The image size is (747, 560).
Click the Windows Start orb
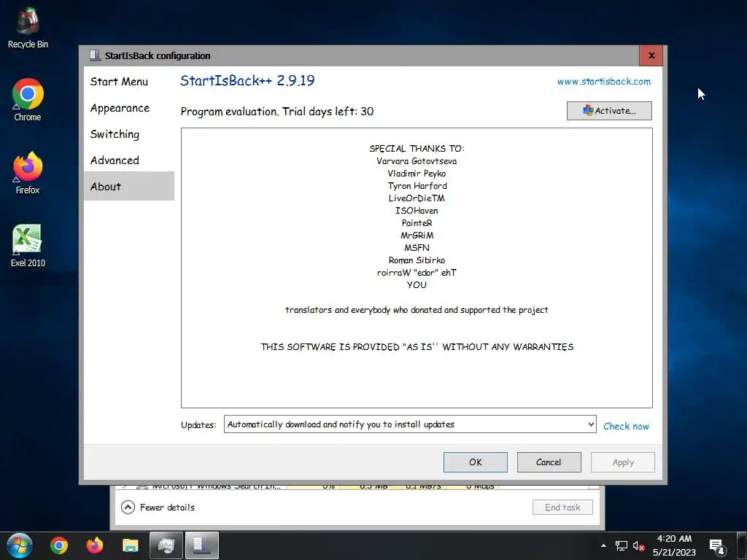[20, 545]
